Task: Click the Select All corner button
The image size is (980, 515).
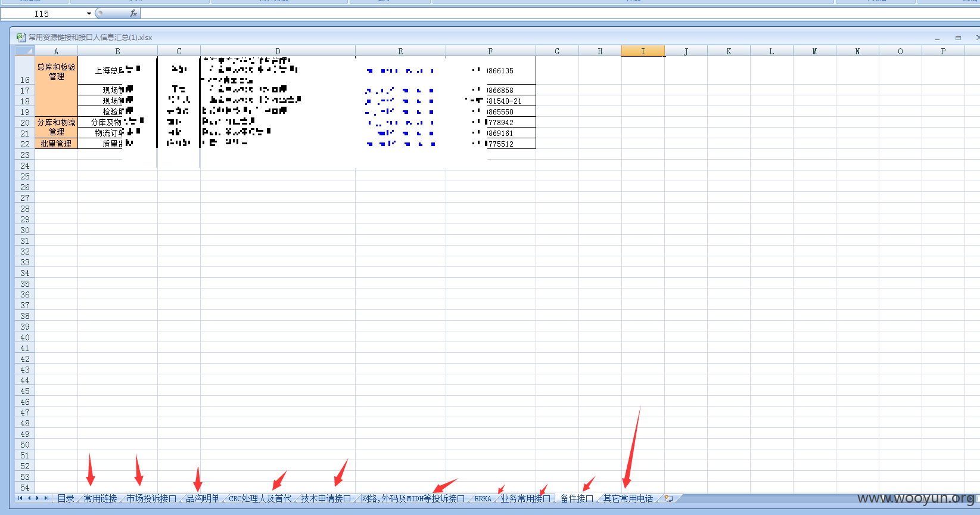Action: [24, 51]
